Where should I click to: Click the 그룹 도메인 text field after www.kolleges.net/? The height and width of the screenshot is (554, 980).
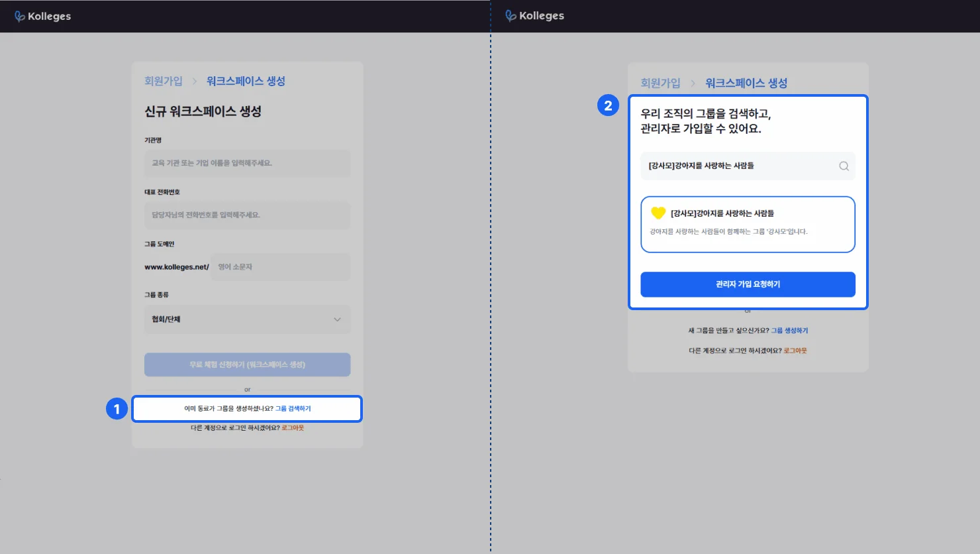click(x=280, y=267)
